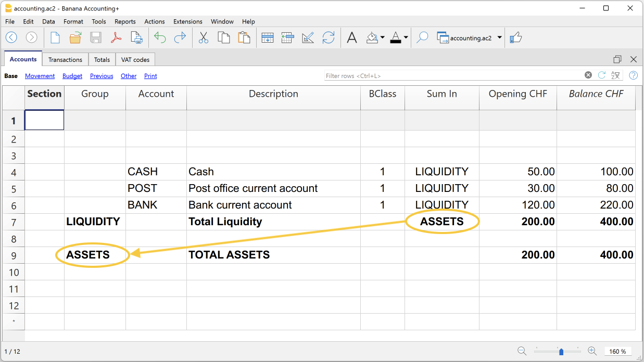The height and width of the screenshot is (362, 644).
Task: Open a file with the folder icon
Action: point(75,37)
